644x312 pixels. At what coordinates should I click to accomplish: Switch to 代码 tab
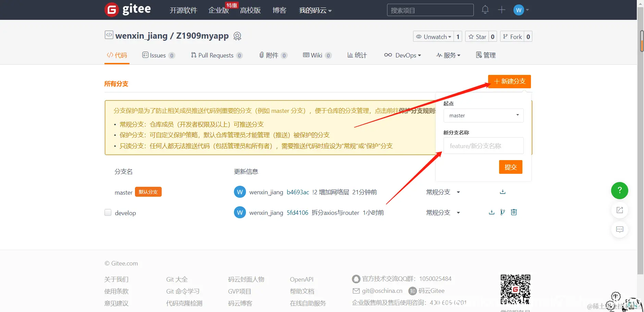[117, 55]
